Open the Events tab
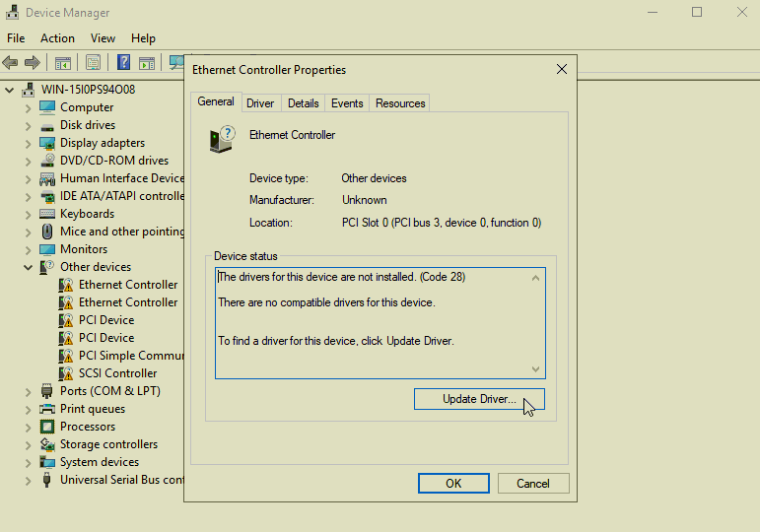The width and height of the screenshot is (760, 532). 347,103
